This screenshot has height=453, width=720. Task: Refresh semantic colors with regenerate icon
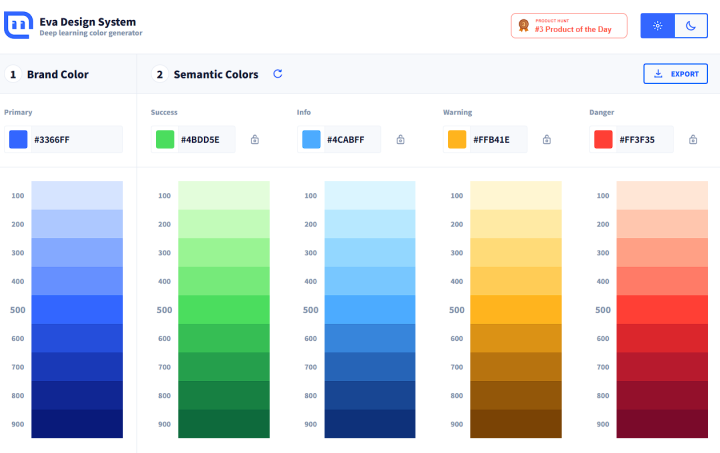278,74
